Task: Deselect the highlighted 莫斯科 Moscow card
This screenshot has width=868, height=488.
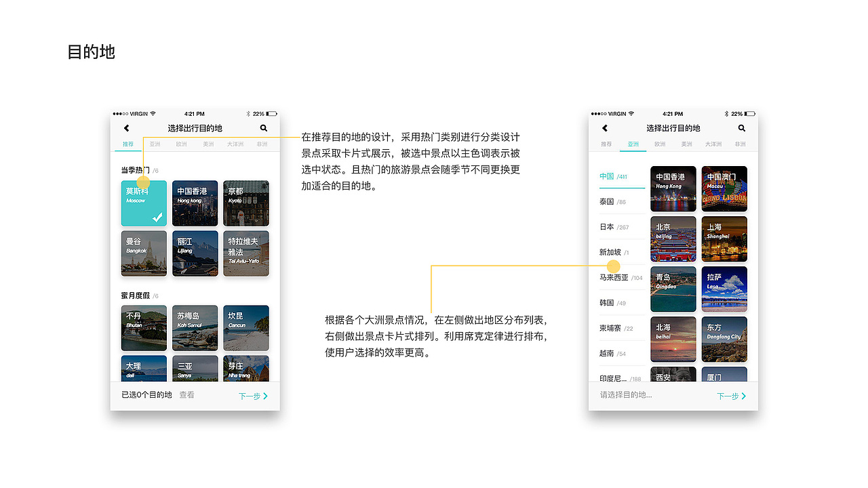Action: (x=143, y=203)
